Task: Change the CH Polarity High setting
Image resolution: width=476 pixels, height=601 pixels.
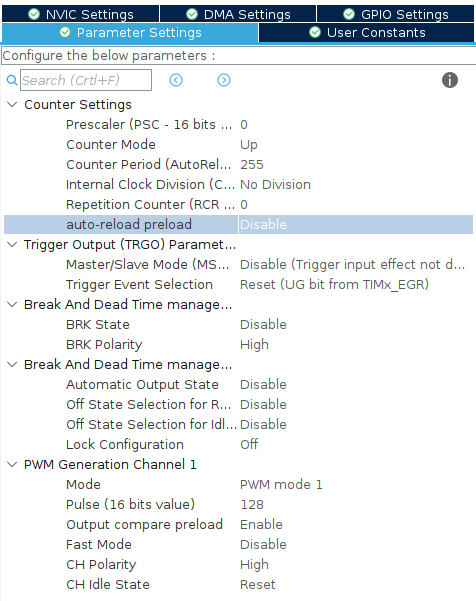Action: (x=254, y=565)
